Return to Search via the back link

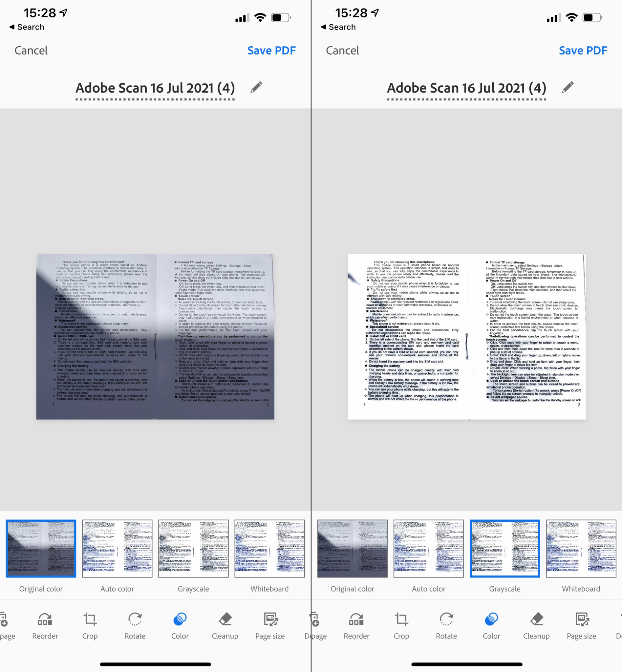[26, 27]
